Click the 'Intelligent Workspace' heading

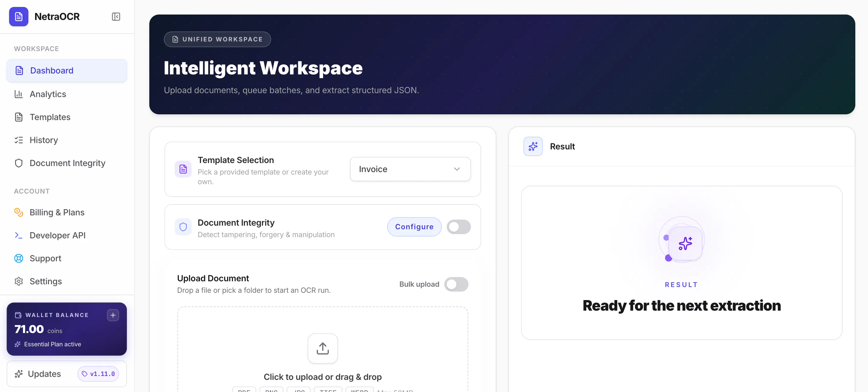[263, 68]
